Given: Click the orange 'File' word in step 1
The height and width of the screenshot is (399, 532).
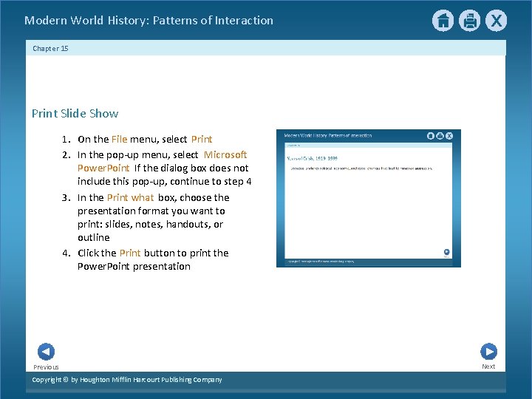Looking at the screenshot, I should click(119, 139).
